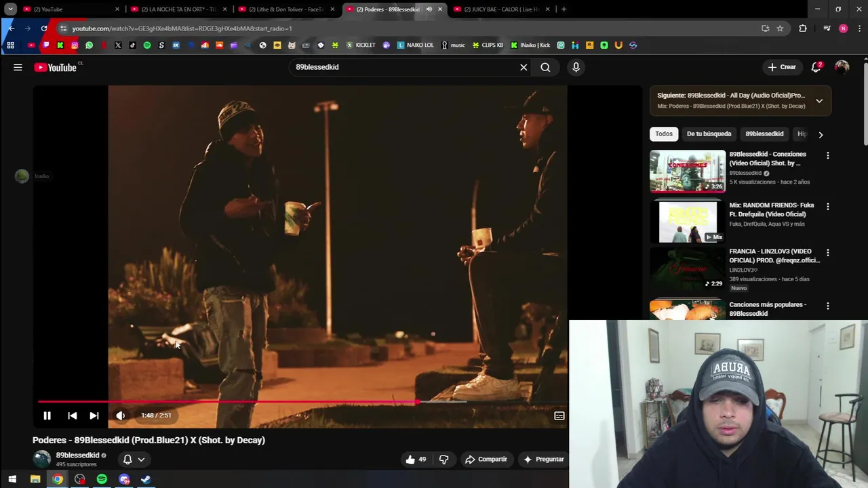
Task: Open options for Canciones más populares
Action: [827, 306]
